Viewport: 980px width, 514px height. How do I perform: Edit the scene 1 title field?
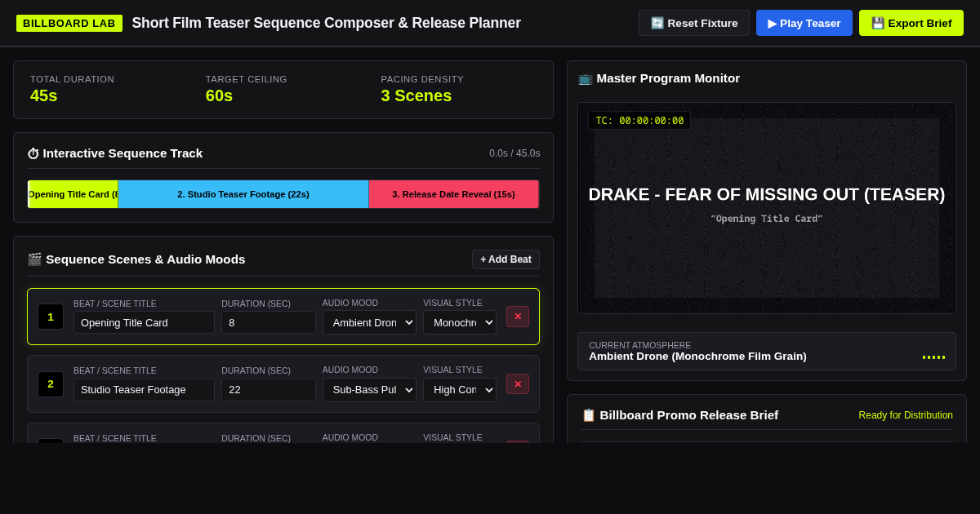[144, 322]
